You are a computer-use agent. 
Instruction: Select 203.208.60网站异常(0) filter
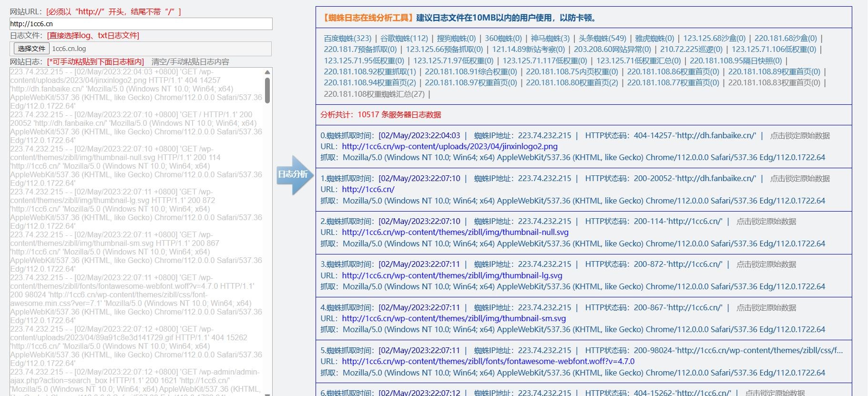pos(612,49)
